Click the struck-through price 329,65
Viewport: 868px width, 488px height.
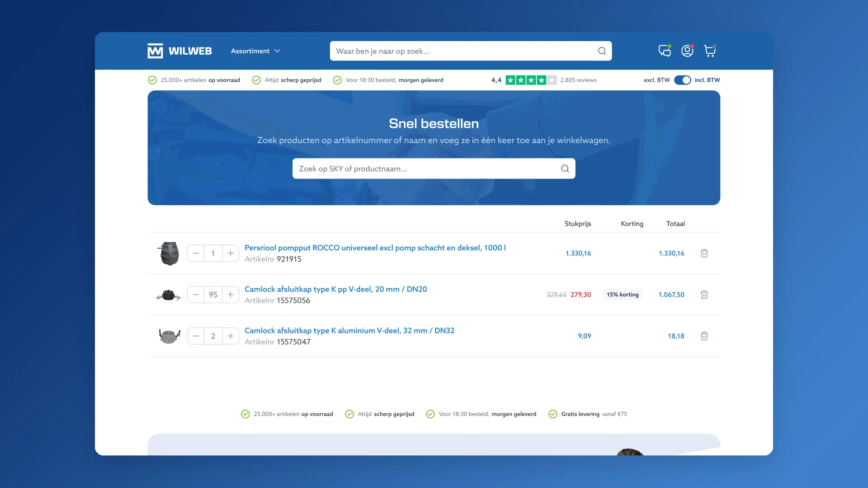click(557, 295)
